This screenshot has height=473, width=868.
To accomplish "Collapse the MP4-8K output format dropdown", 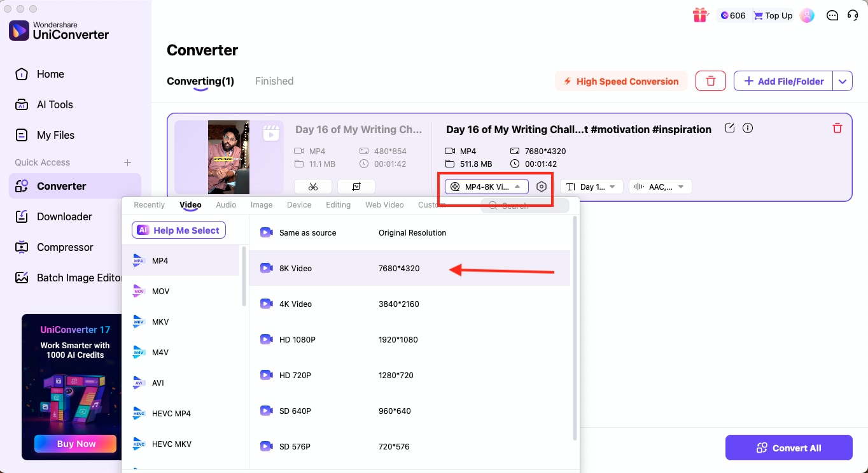I will [x=486, y=186].
